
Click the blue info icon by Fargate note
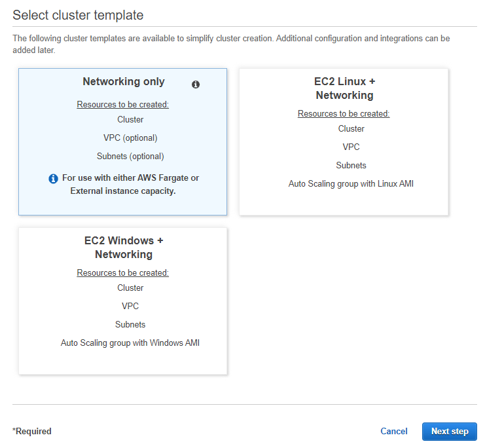54,179
